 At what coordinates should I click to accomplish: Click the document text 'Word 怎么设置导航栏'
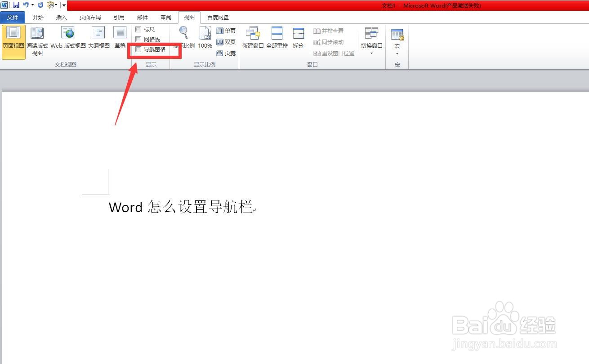[x=181, y=207]
